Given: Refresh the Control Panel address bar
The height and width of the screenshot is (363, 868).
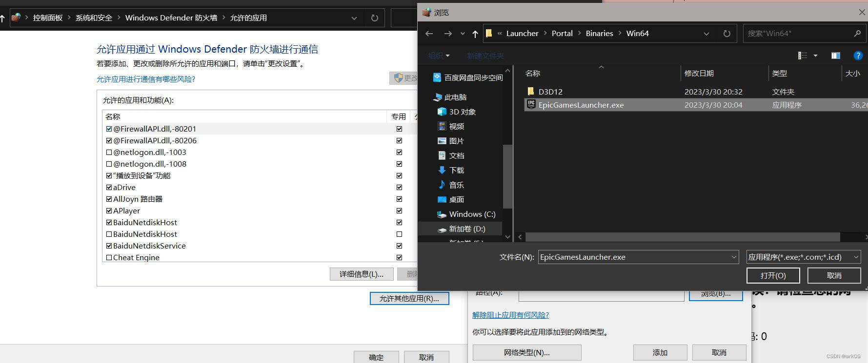Looking at the screenshot, I should (x=375, y=18).
